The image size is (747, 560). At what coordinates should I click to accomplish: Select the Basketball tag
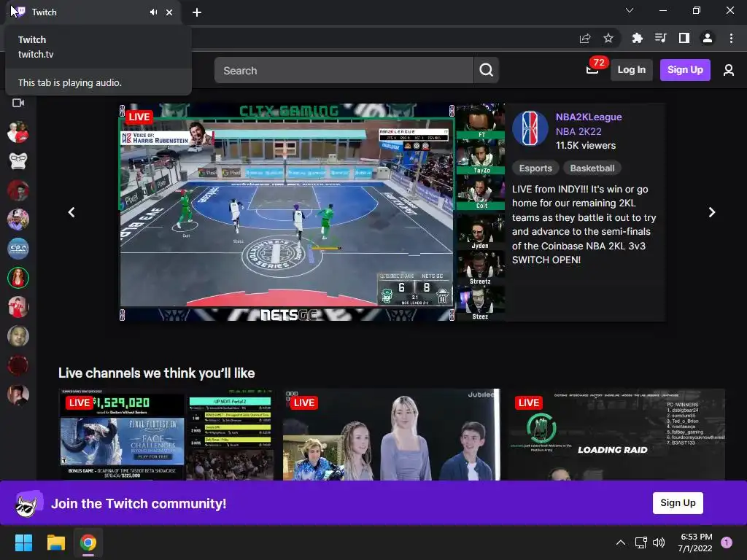pyautogui.click(x=592, y=168)
